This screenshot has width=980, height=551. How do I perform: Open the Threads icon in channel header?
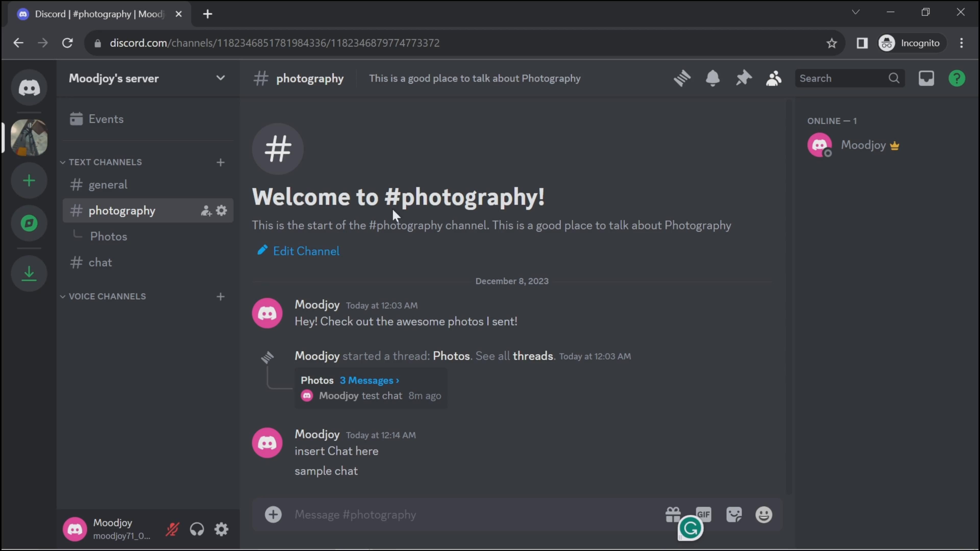[682, 78]
